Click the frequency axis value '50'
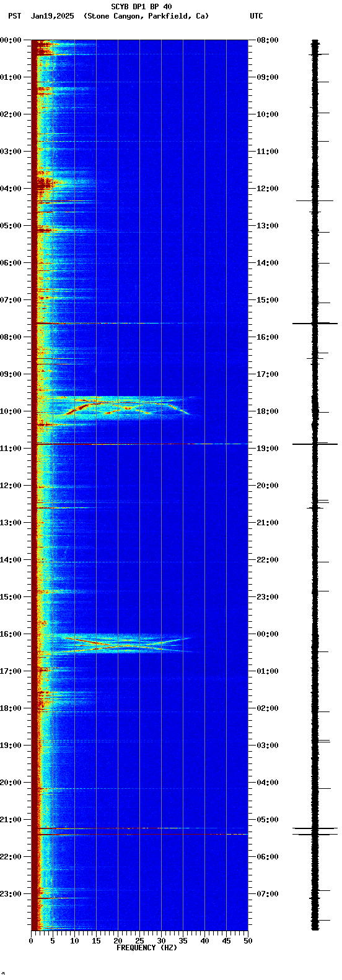 click(248, 941)
